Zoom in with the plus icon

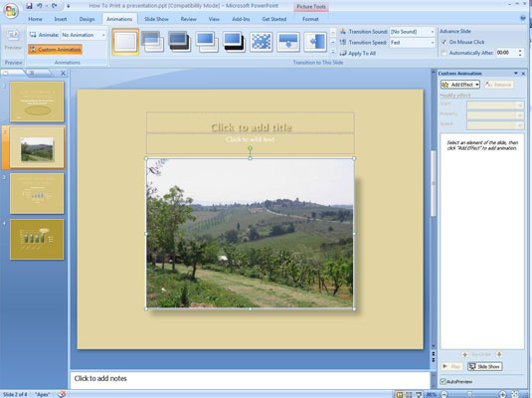[x=503, y=394]
